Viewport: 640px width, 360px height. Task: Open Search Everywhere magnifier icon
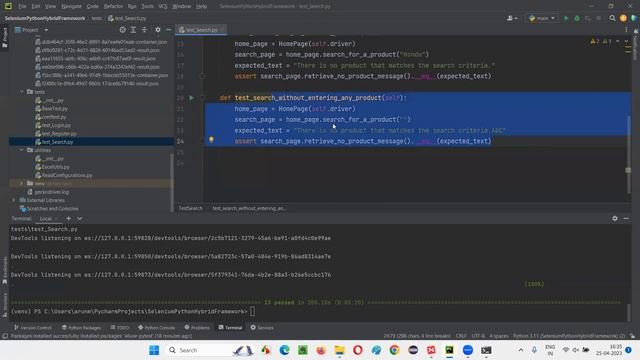click(x=612, y=18)
